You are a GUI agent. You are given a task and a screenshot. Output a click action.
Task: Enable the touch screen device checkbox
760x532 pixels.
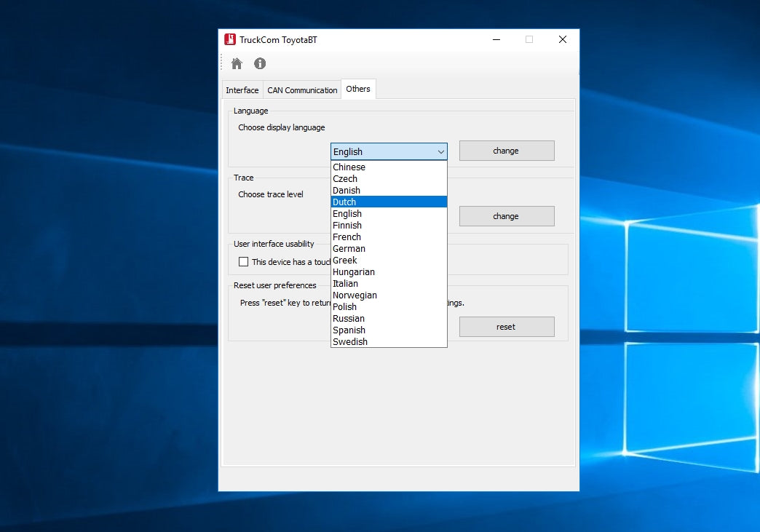pyautogui.click(x=244, y=262)
